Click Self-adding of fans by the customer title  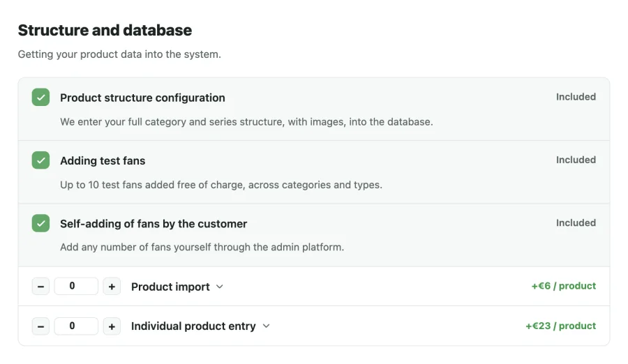point(154,223)
